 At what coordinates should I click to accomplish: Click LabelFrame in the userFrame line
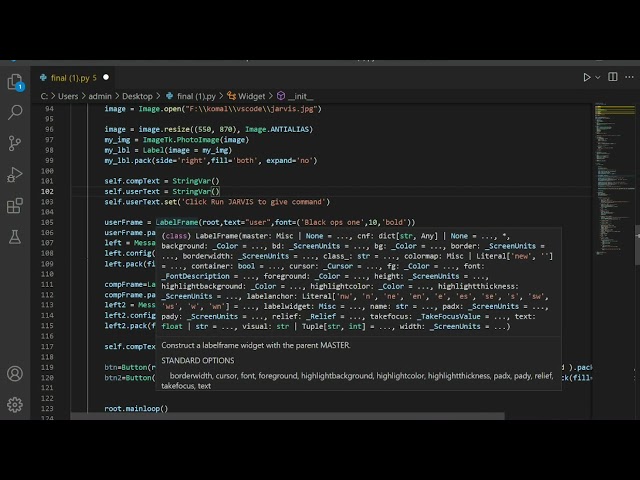(x=177, y=222)
